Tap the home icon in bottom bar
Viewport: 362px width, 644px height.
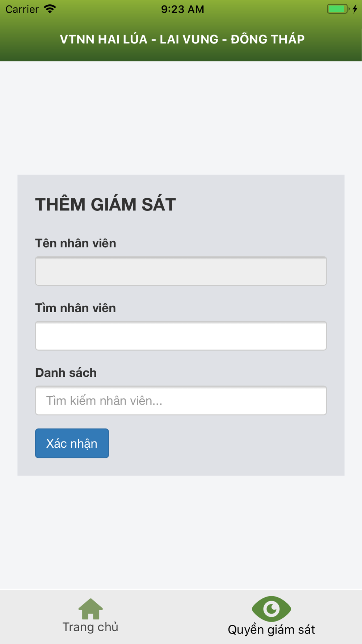pos(90,609)
